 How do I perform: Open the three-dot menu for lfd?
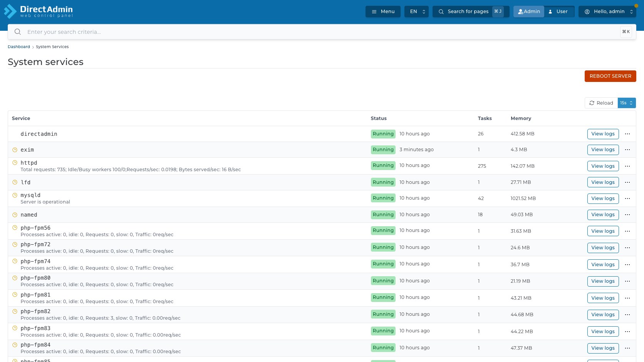(627, 182)
